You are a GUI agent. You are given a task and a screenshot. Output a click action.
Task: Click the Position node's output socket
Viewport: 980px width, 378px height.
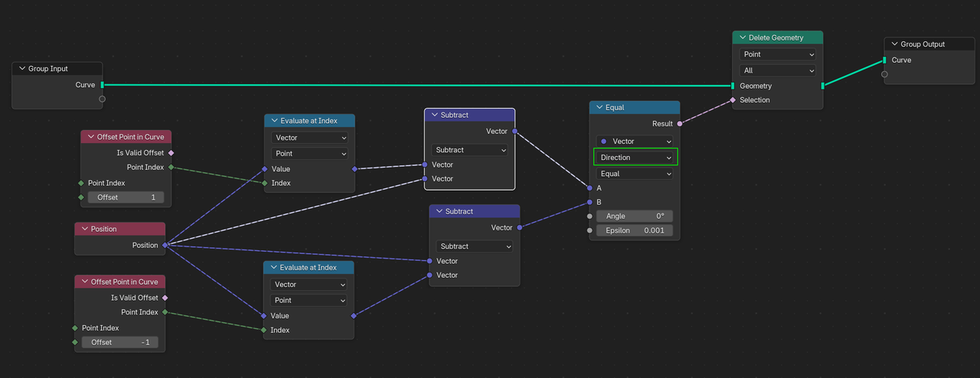[165, 246]
